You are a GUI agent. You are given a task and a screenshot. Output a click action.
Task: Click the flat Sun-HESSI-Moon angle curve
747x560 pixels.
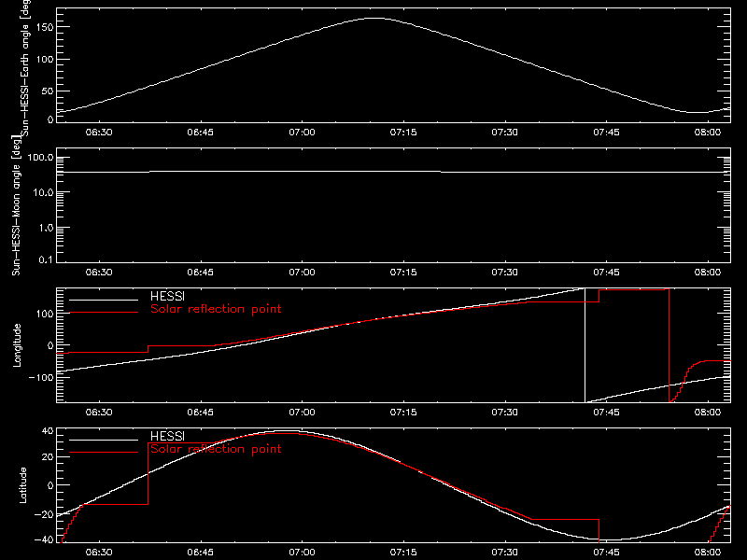[393, 172]
